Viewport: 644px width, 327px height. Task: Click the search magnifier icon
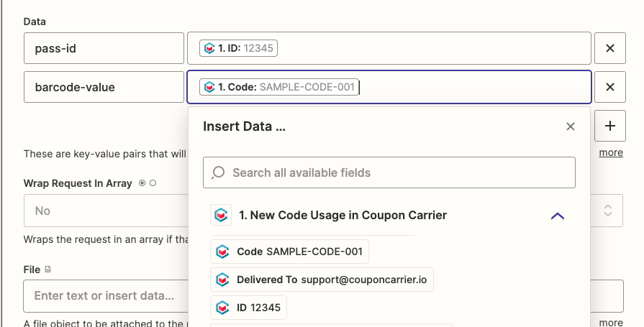tap(218, 172)
